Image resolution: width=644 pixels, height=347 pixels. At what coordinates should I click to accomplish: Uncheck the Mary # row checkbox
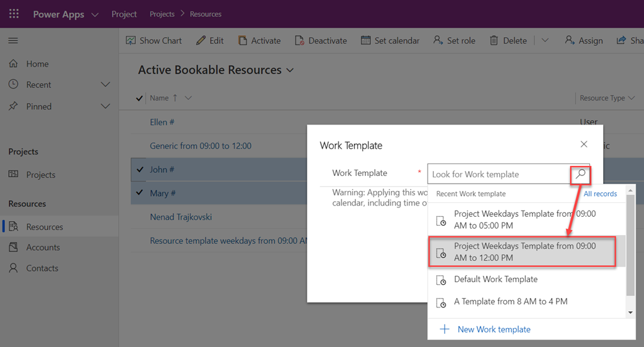tap(140, 193)
